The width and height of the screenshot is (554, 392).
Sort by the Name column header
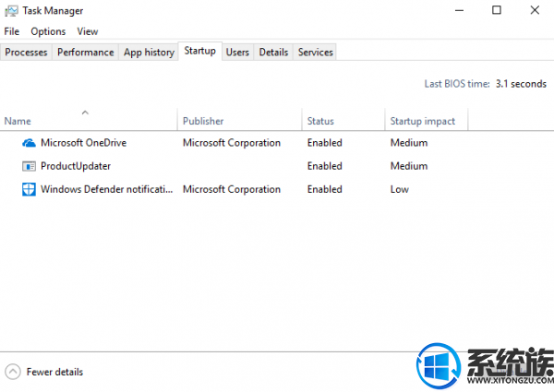click(x=89, y=120)
